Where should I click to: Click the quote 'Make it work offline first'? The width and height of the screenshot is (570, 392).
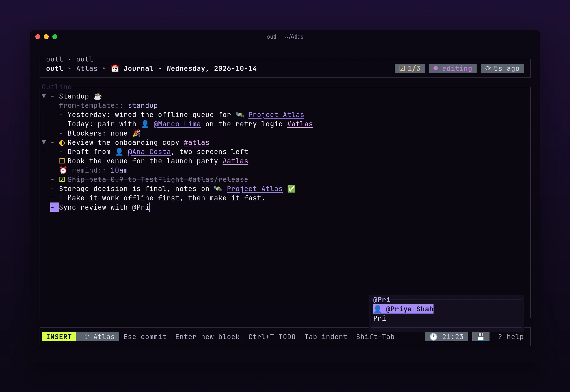click(166, 198)
